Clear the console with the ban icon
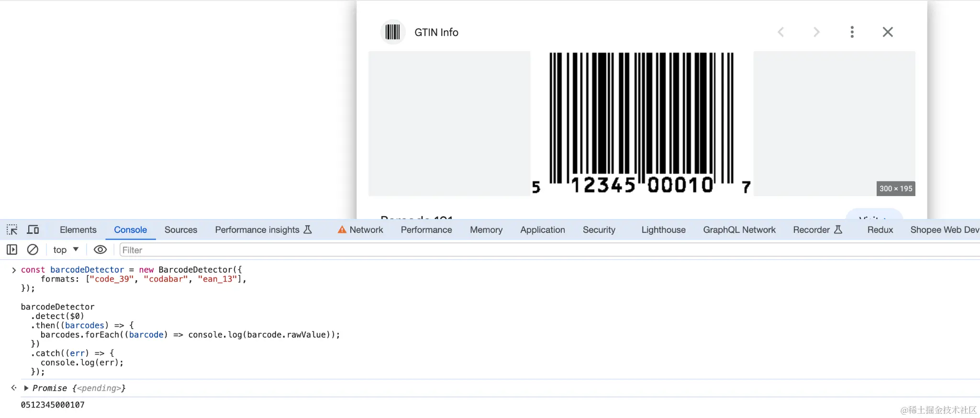The width and height of the screenshot is (980, 418). pos(33,250)
